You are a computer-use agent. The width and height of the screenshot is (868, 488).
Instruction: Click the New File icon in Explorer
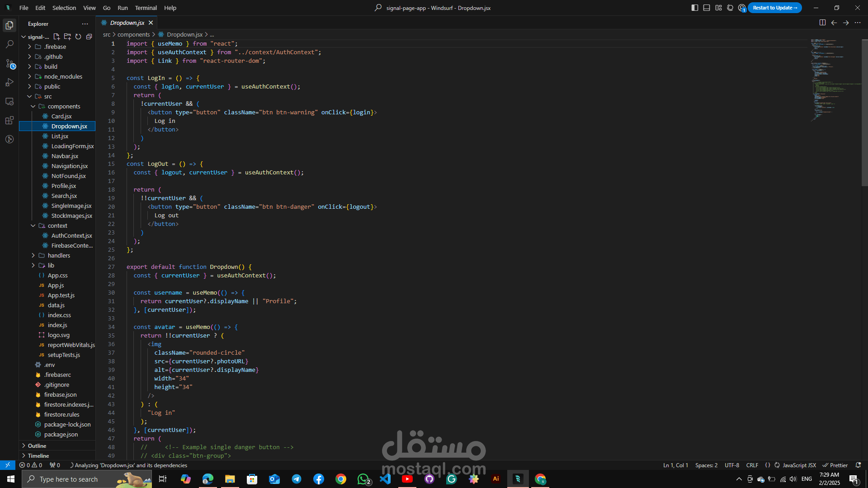point(57,37)
